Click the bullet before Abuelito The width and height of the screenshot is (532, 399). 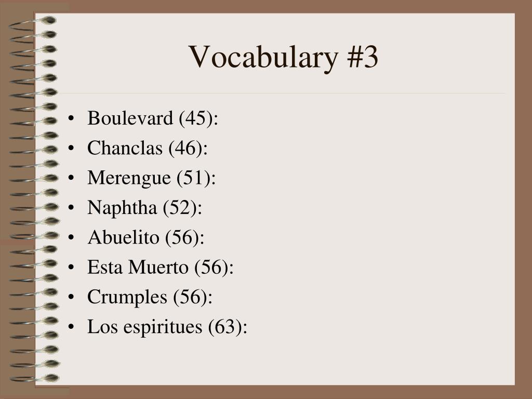[x=71, y=237]
